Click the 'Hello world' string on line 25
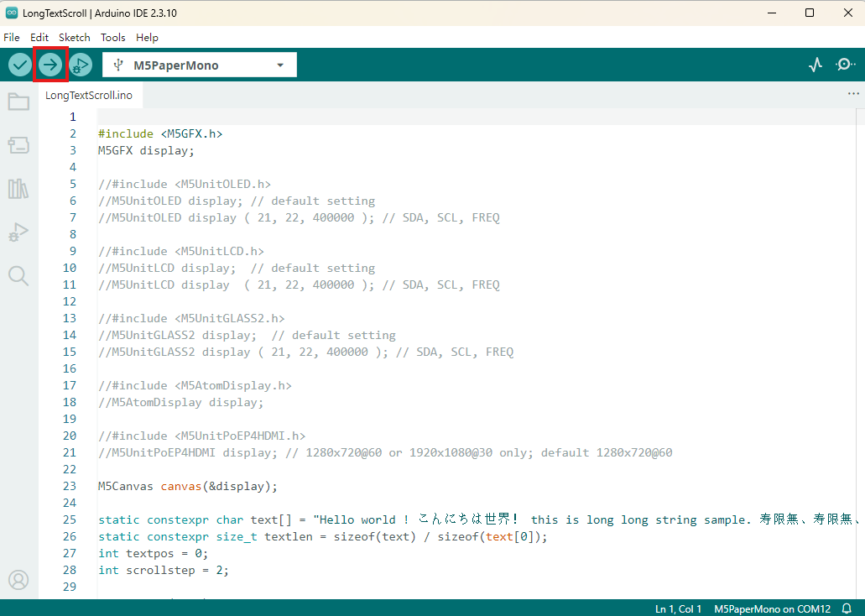 [357, 519]
